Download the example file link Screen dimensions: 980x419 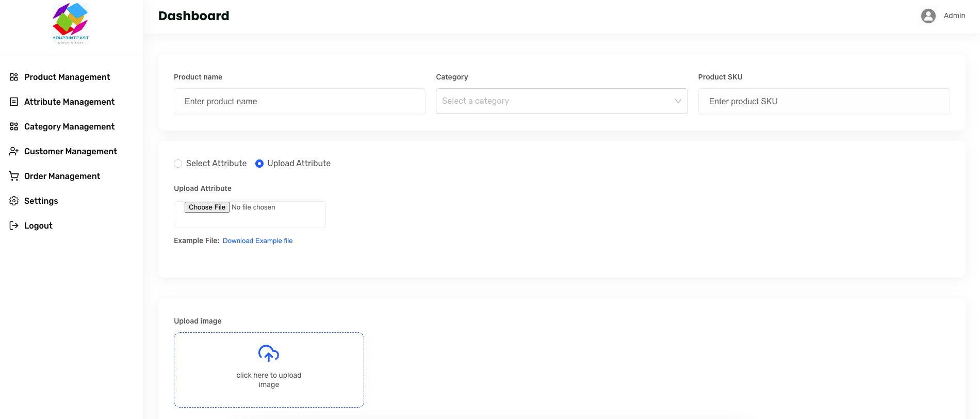point(257,240)
